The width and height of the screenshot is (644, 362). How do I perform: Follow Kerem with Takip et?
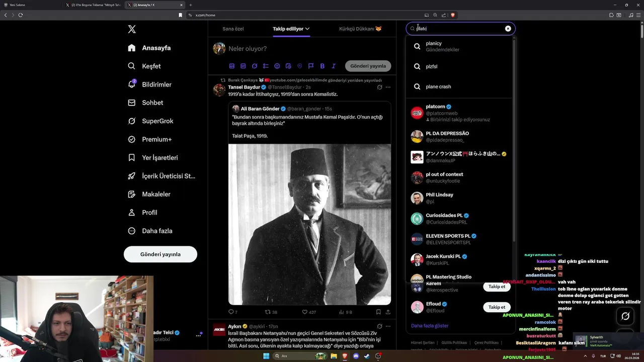[x=497, y=287]
